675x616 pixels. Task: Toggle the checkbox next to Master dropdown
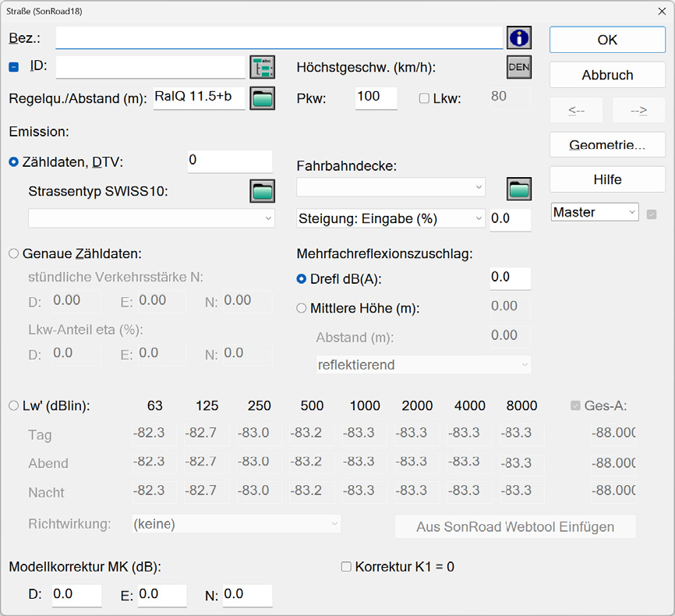click(x=652, y=214)
